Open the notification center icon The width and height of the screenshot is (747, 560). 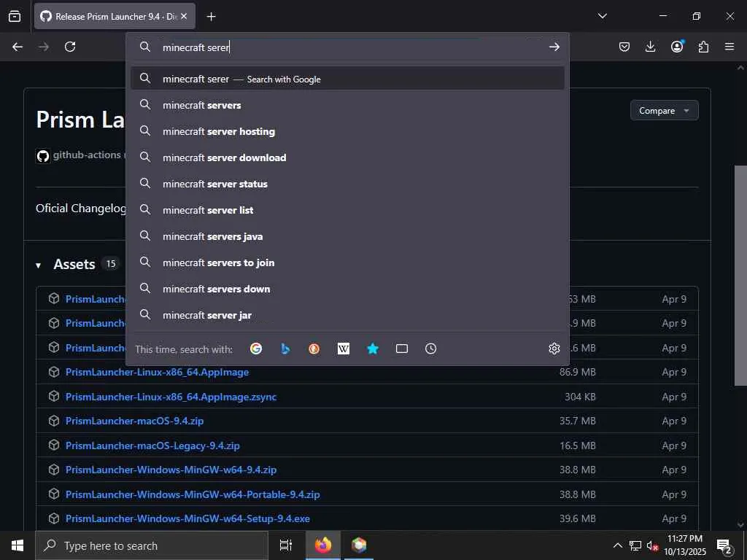pyautogui.click(x=724, y=545)
